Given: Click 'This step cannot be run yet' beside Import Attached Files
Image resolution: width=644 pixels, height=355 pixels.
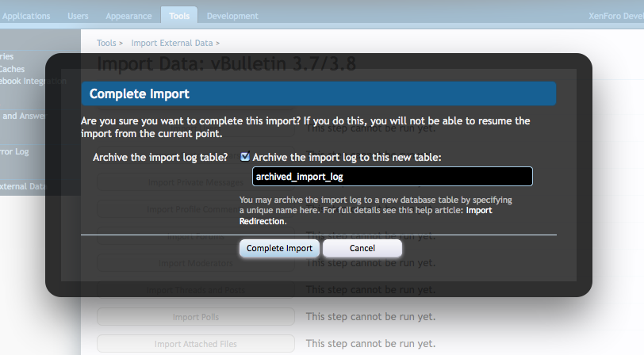Looking at the screenshot, I should (x=370, y=343).
